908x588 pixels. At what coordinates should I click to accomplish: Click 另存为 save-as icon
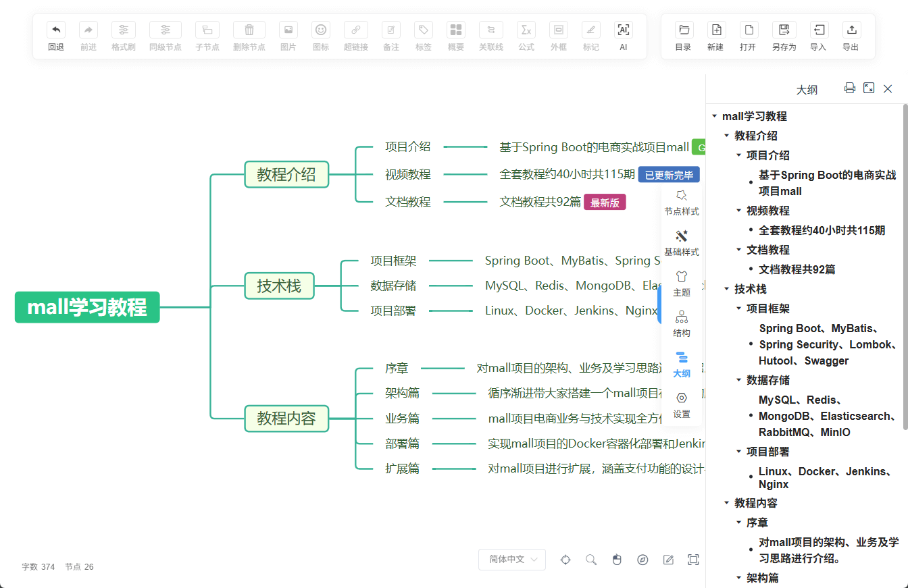pos(784,30)
